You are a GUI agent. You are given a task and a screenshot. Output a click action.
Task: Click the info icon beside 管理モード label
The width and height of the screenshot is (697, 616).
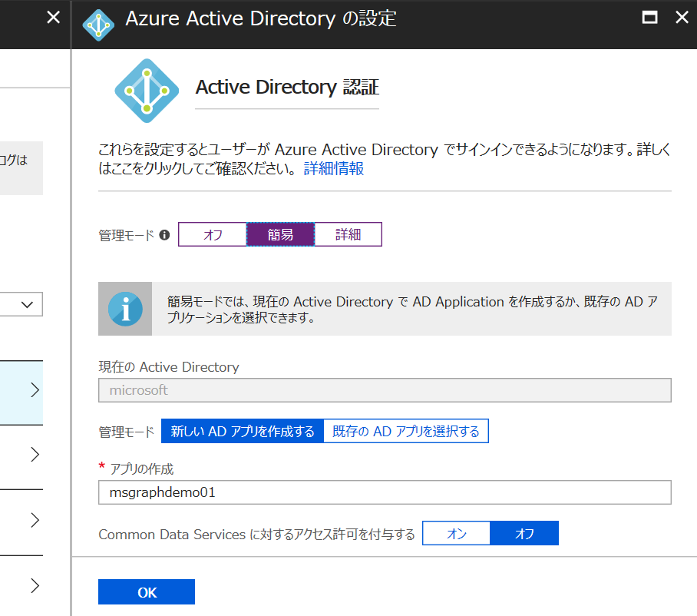point(164,235)
